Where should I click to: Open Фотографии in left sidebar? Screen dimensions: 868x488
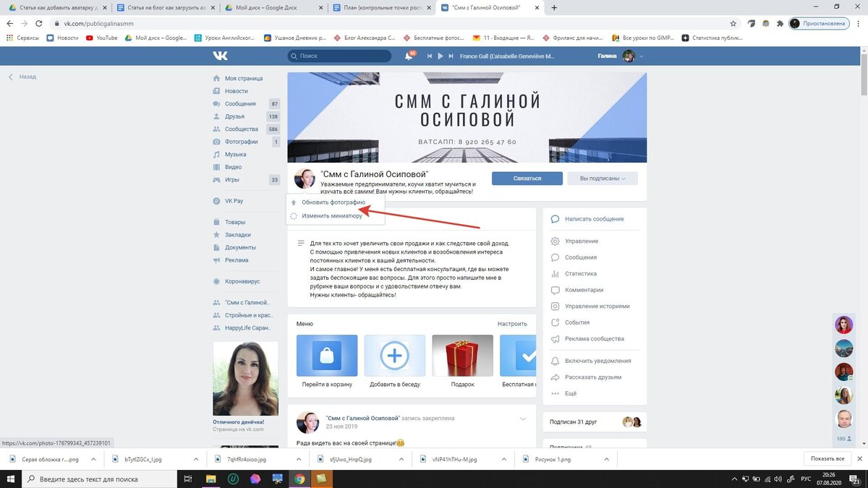point(242,142)
